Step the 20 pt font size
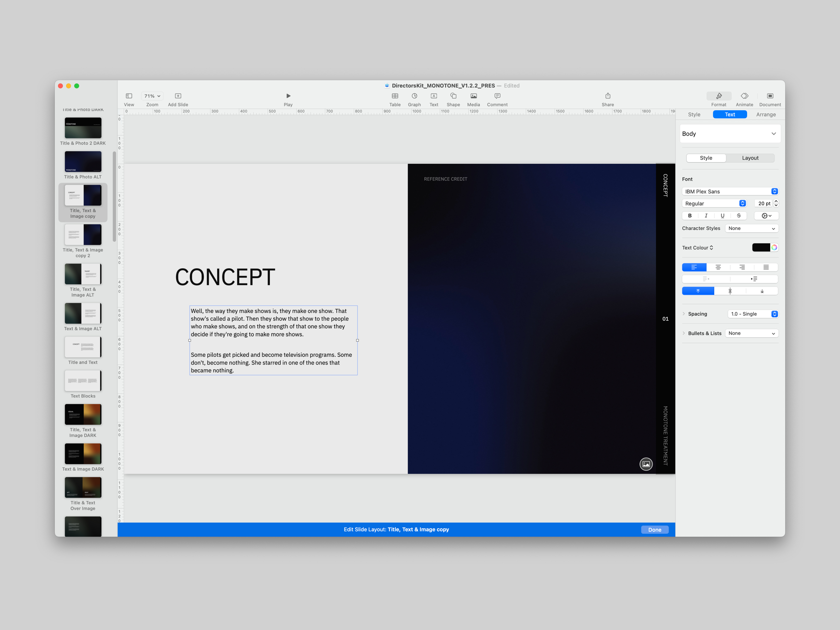The height and width of the screenshot is (630, 840). click(776, 203)
